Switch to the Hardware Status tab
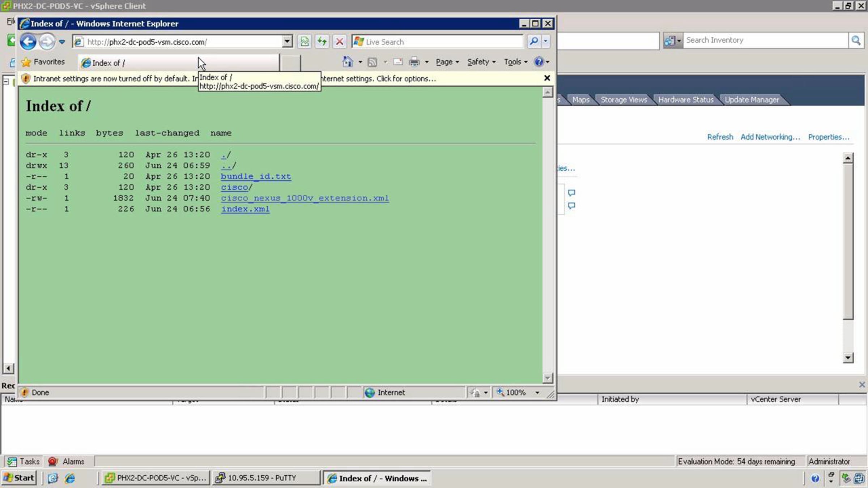Image resolution: width=868 pixels, height=488 pixels. [686, 99]
